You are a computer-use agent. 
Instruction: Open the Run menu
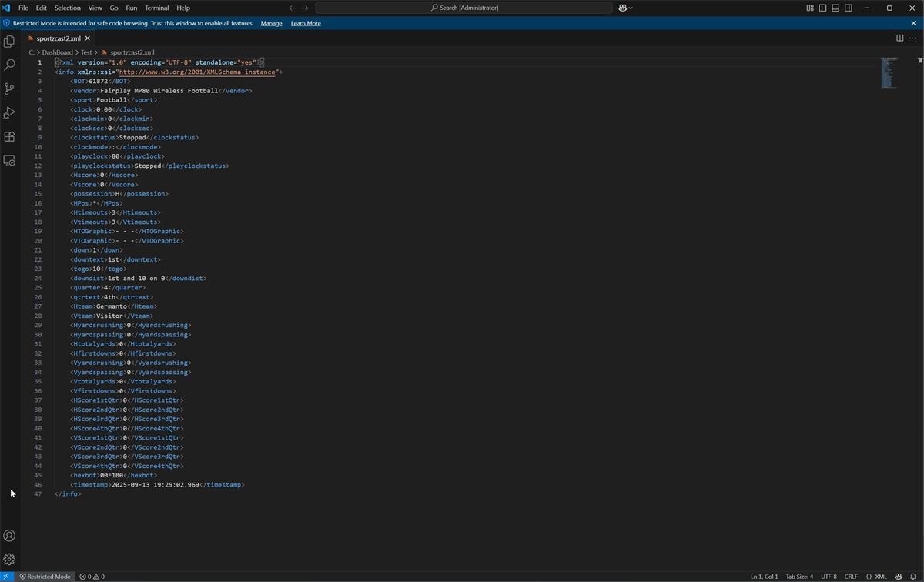(132, 8)
